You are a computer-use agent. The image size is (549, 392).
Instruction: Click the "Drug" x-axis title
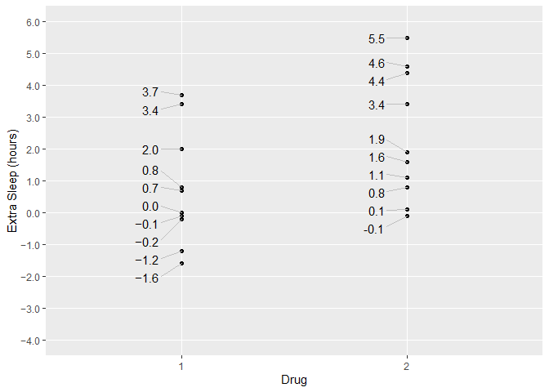point(294,381)
